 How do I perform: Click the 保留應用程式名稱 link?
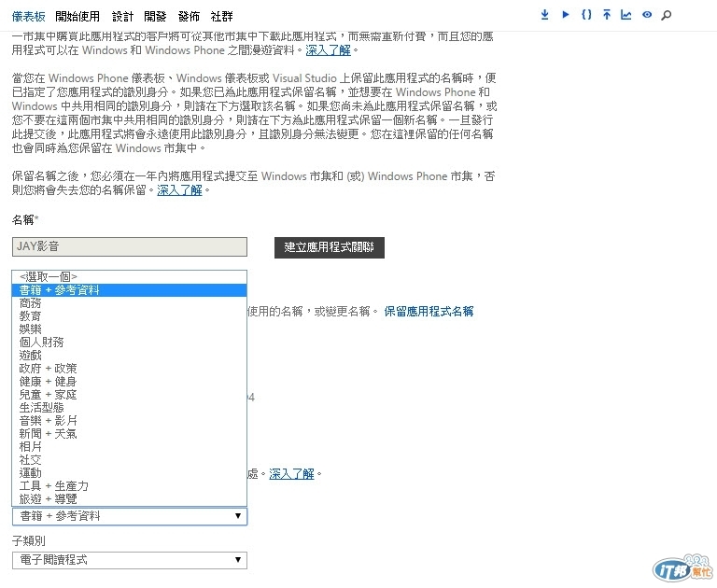(429, 312)
